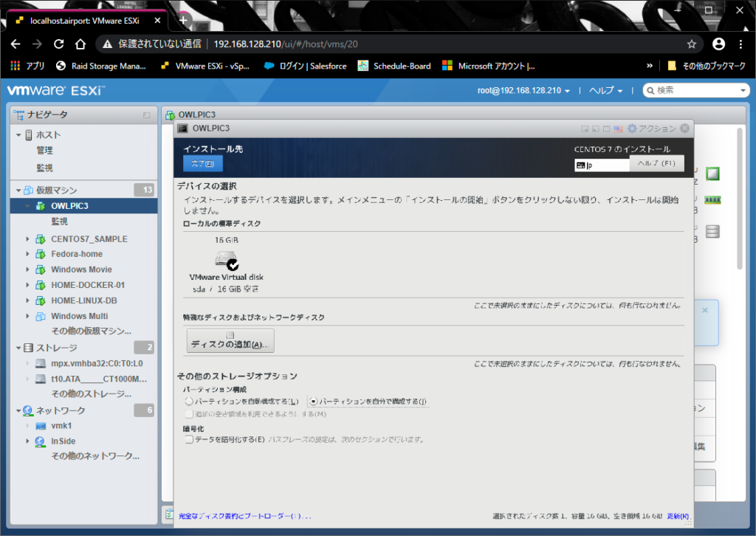Click the keyboard layout flag icon in console titlebar
Viewport: 756px width, 536px height.
coord(618,128)
